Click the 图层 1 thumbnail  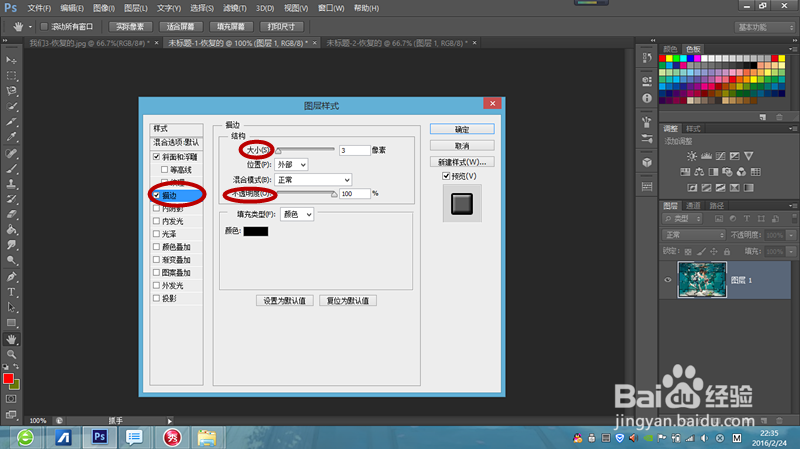tap(702, 280)
